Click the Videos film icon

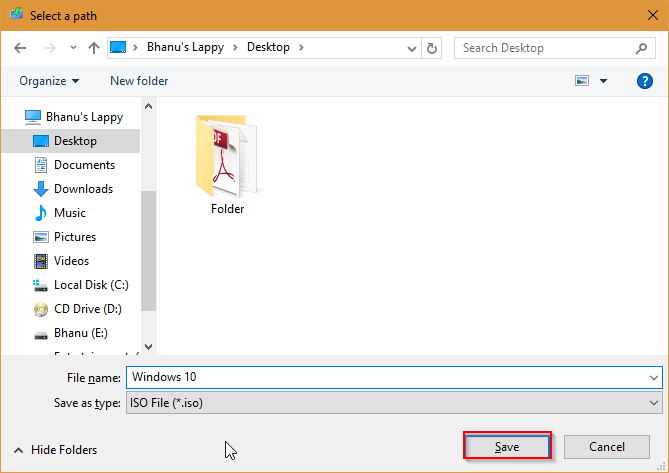(41, 261)
